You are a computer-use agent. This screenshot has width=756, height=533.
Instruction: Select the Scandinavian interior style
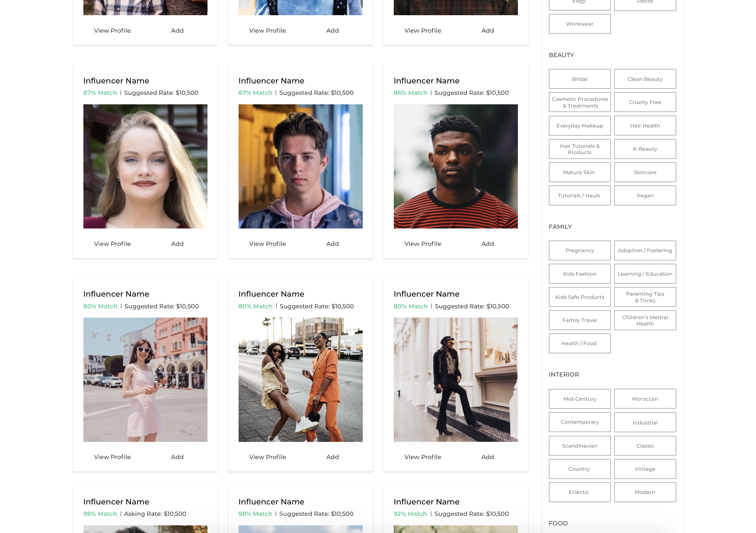(x=579, y=446)
